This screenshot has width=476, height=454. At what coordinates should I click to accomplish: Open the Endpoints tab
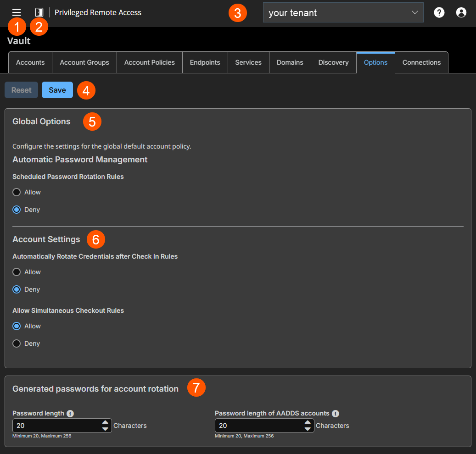click(205, 62)
